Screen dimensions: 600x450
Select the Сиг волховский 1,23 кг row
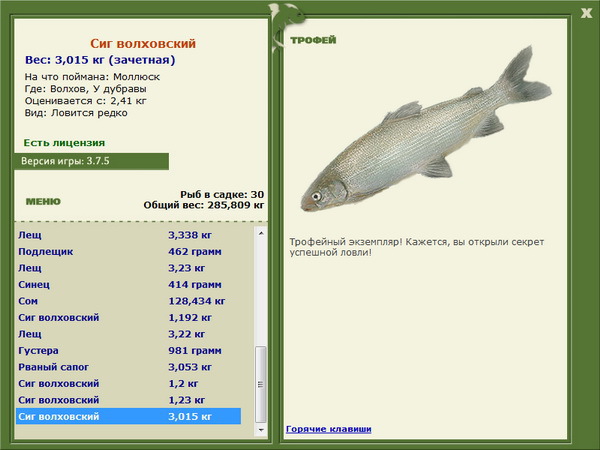click(129, 399)
